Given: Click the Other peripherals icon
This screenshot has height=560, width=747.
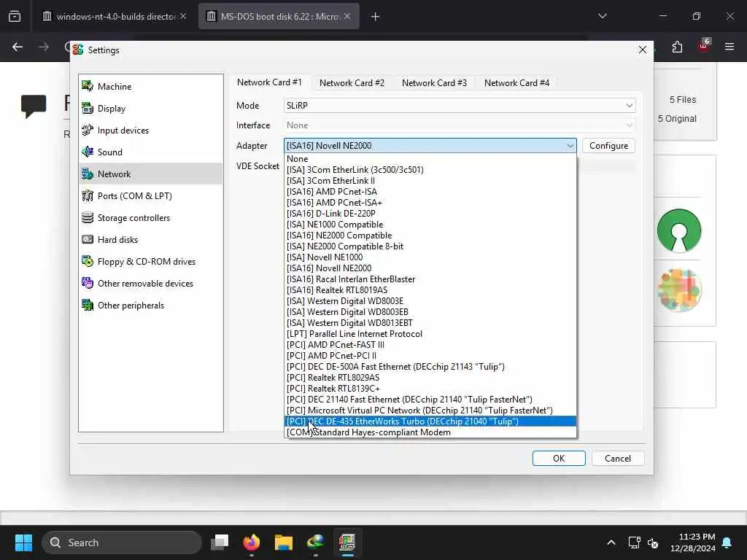Looking at the screenshot, I should 88,306.
